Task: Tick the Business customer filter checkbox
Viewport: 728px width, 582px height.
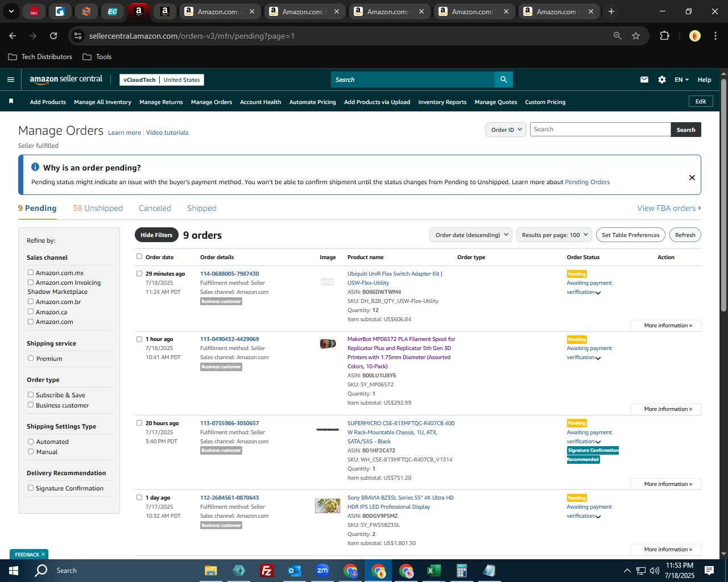Action: point(31,405)
